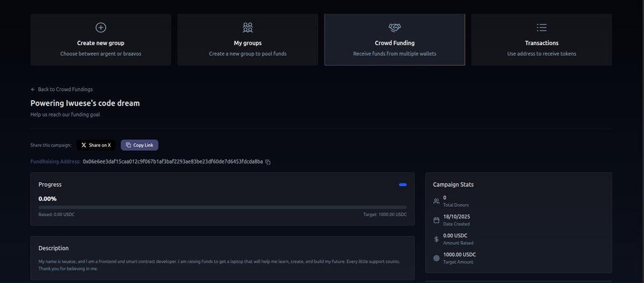Viewport: 644px width, 283px height.
Task: Click the FundRaising Address label
Action: [x=55, y=162]
